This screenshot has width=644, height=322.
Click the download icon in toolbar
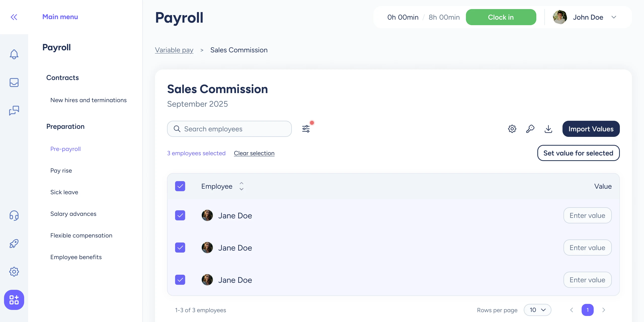(548, 129)
